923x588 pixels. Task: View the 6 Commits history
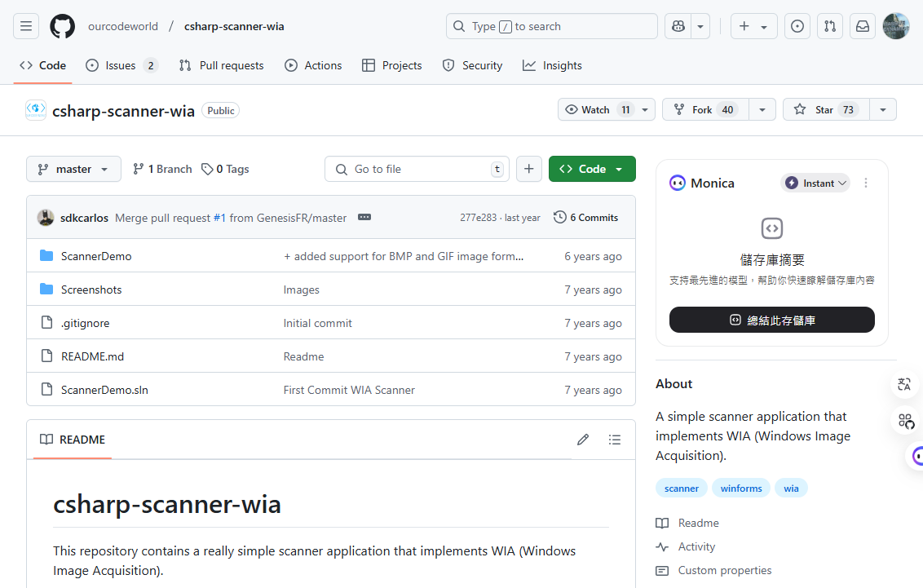585,217
